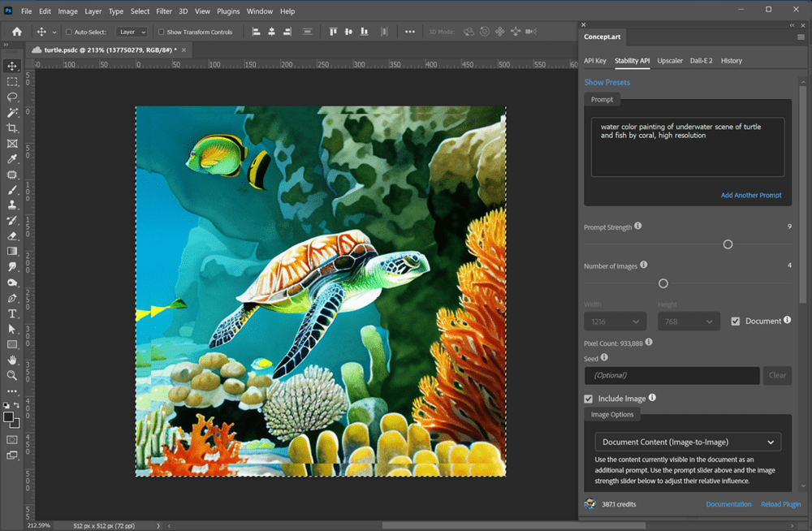Click the Number of Images slider handle

[663, 283]
